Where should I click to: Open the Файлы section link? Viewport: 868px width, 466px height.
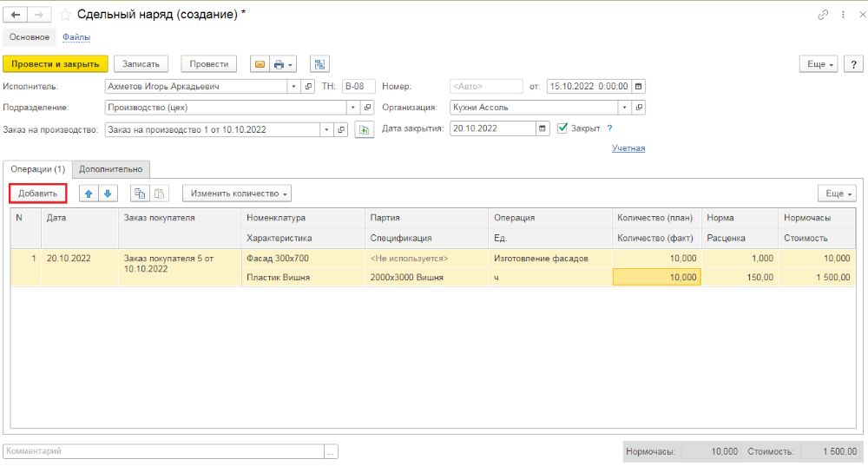pyautogui.click(x=76, y=37)
